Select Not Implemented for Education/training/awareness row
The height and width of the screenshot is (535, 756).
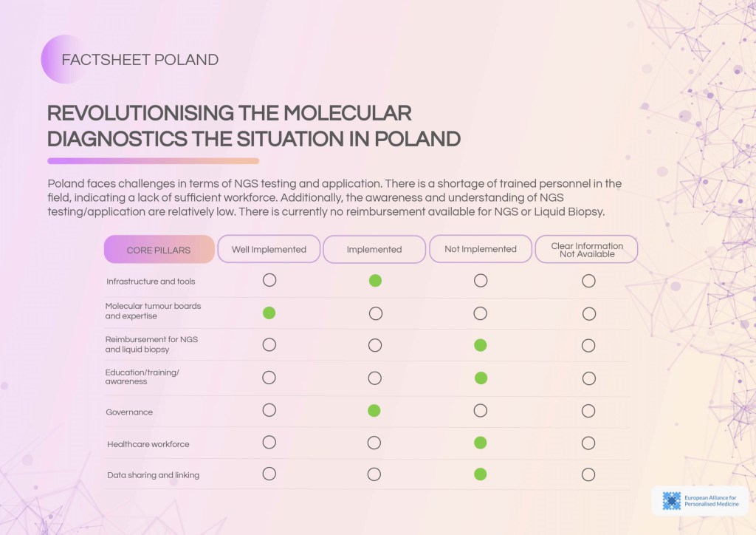[x=481, y=378]
